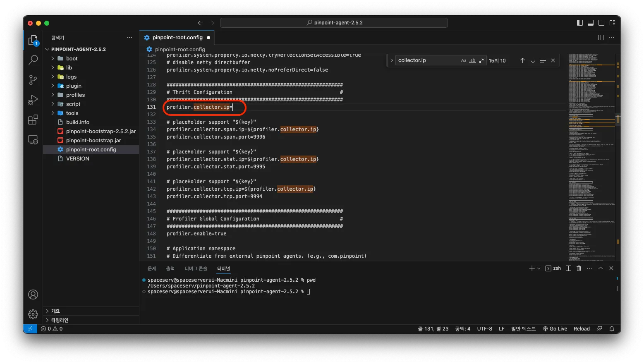Open the Search view in activity bar
This screenshot has height=364, width=644.
33,60
